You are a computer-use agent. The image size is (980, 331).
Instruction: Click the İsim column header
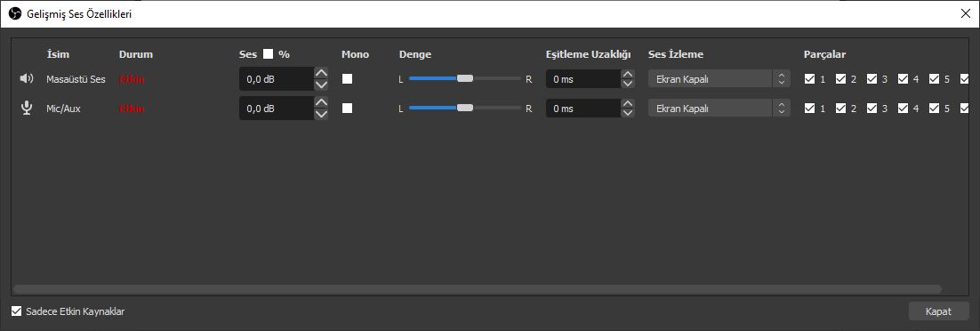58,54
